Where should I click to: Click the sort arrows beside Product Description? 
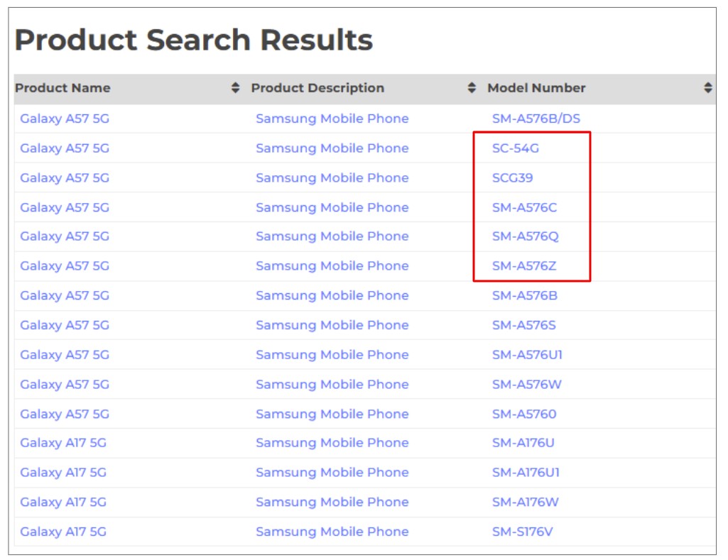(x=472, y=88)
